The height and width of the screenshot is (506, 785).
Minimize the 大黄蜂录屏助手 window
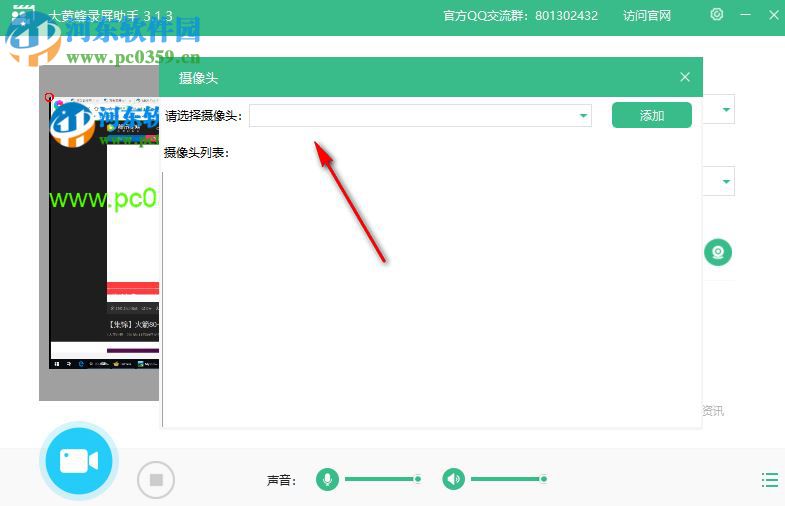(745, 15)
